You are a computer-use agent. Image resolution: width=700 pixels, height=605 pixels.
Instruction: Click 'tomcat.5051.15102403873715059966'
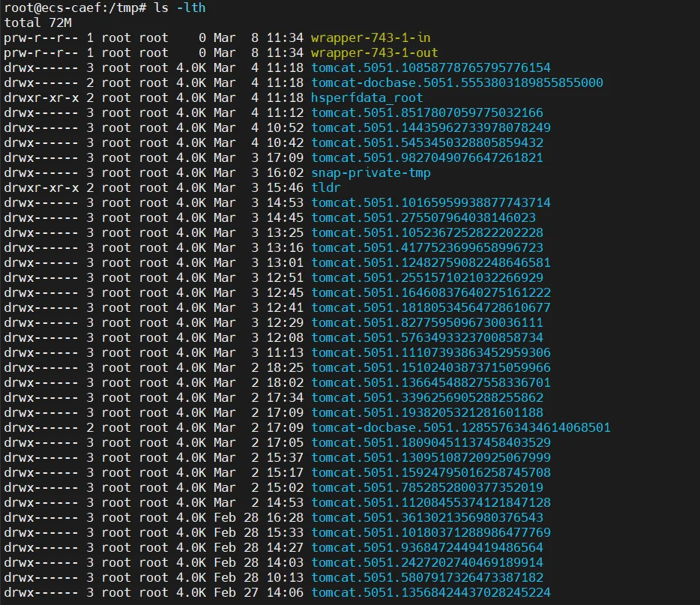point(431,368)
